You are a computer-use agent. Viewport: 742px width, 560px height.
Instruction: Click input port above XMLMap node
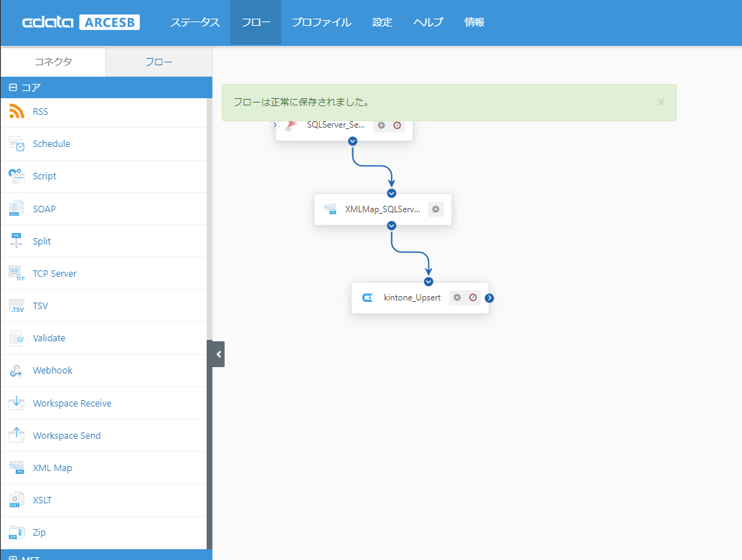tap(391, 193)
